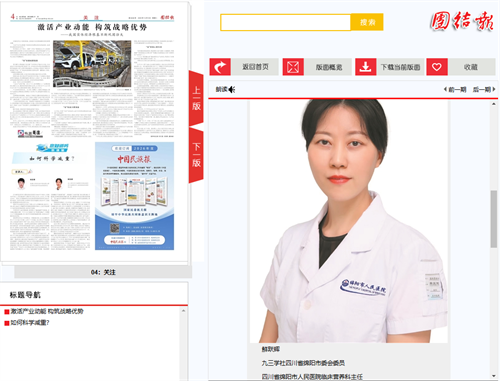
Task: Click the 上一版 previous page tab
Action: tap(196, 98)
